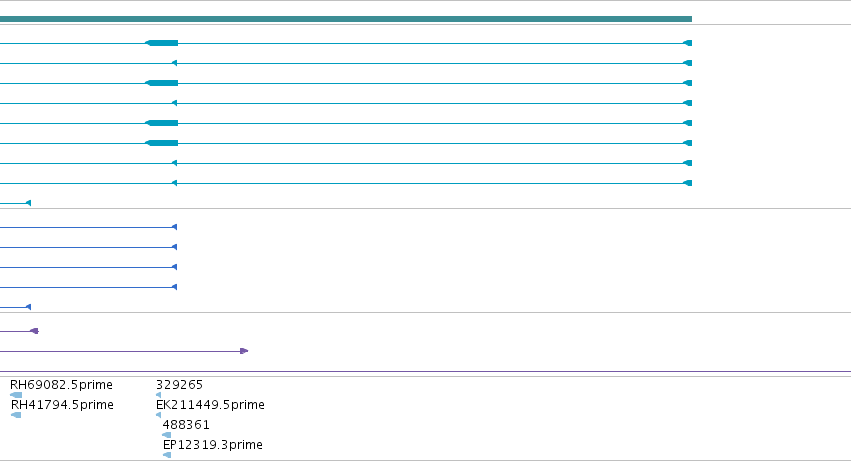Select the small arrow glyph under EK211449.5prime

coord(158,415)
